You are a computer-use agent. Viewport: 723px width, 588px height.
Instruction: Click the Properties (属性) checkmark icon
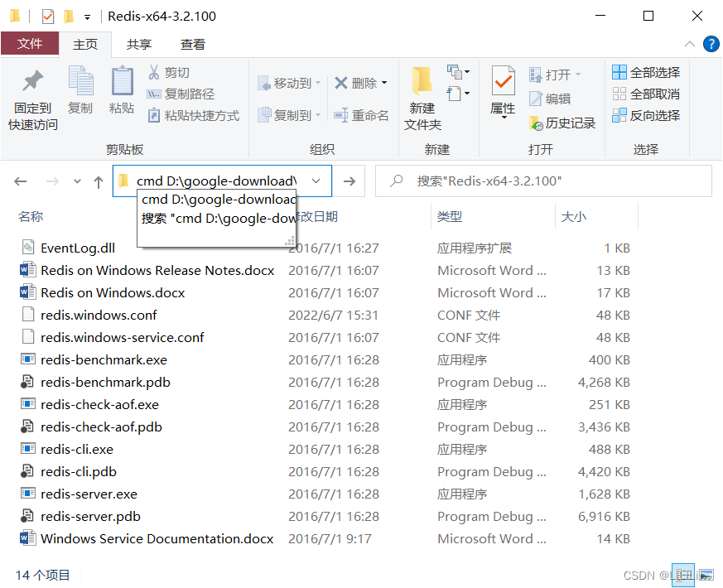pos(503,81)
